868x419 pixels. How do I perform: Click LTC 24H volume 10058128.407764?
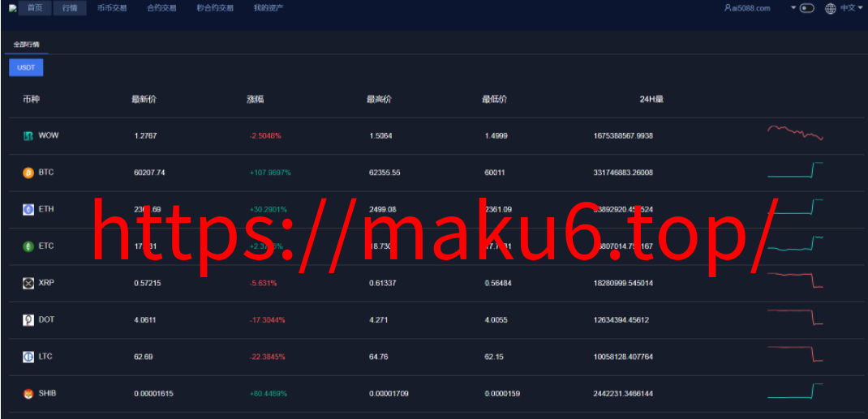pyautogui.click(x=623, y=357)
